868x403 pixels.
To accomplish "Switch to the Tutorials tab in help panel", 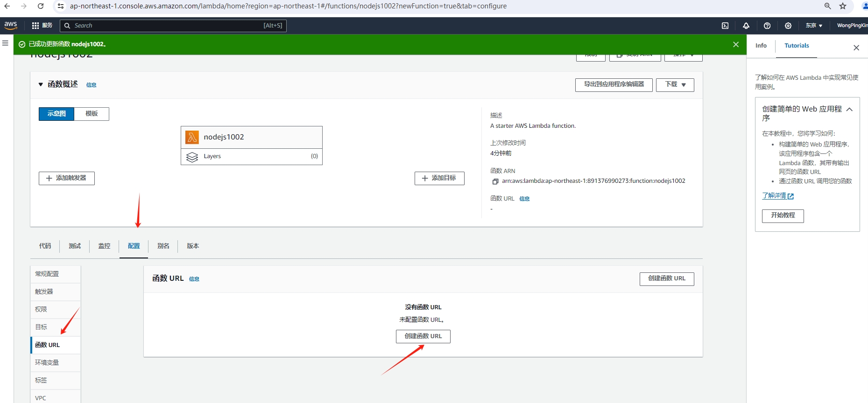I will [797, 46].
